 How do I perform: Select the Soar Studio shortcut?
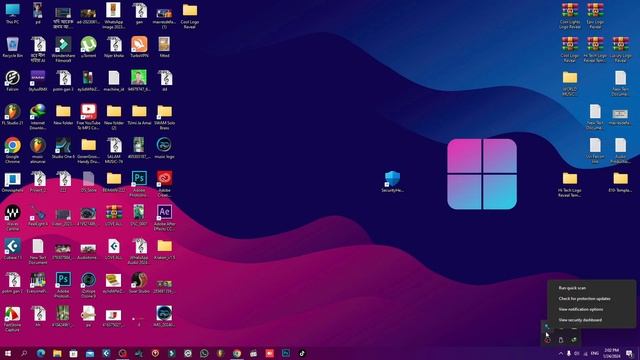(139, 283)
